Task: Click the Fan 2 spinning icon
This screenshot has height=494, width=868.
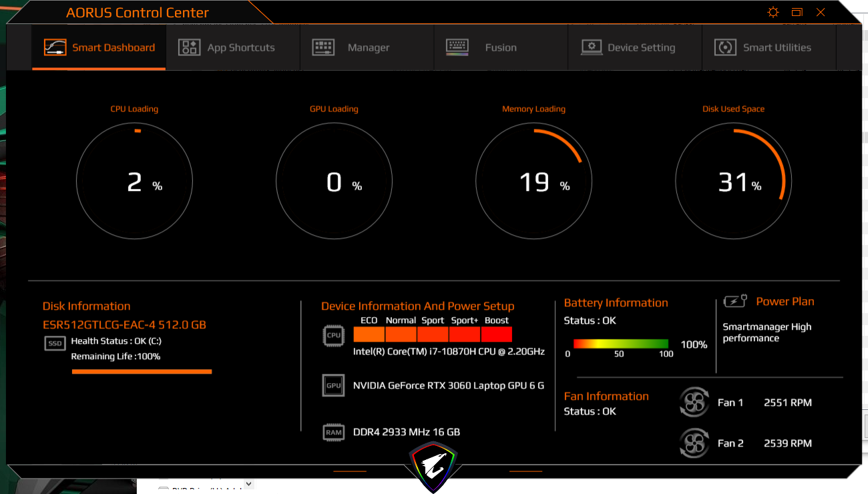Action: (x=694, y=443)
